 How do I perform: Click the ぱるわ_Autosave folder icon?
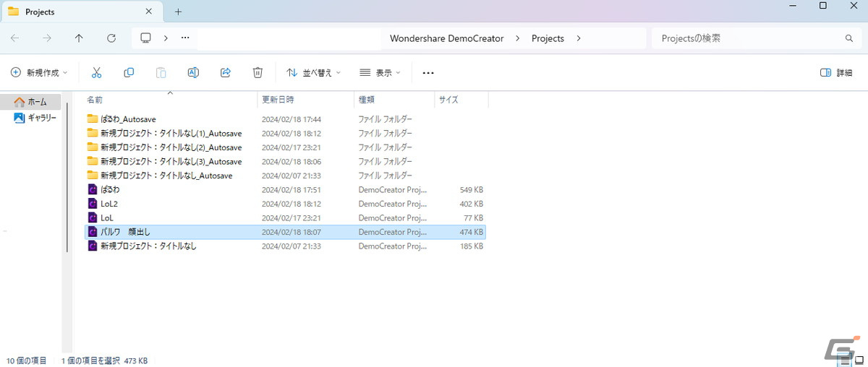92,118
